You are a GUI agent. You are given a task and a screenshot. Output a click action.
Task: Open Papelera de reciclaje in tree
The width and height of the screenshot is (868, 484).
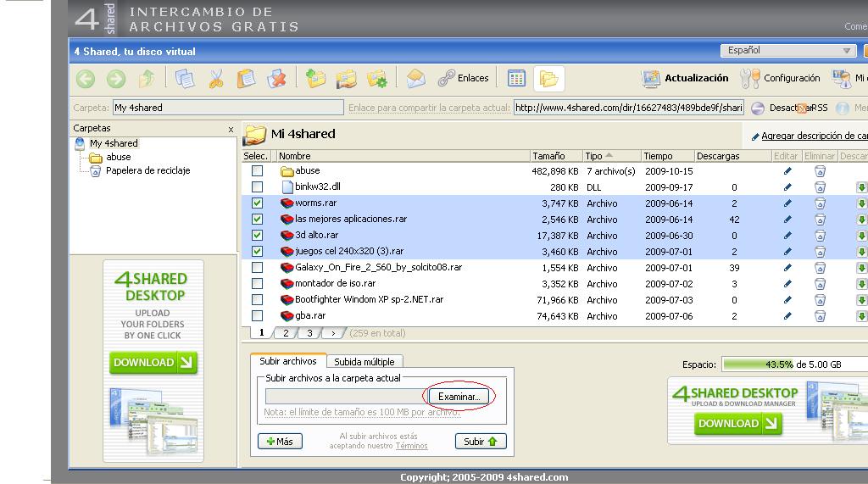click(x=147, y=170)
